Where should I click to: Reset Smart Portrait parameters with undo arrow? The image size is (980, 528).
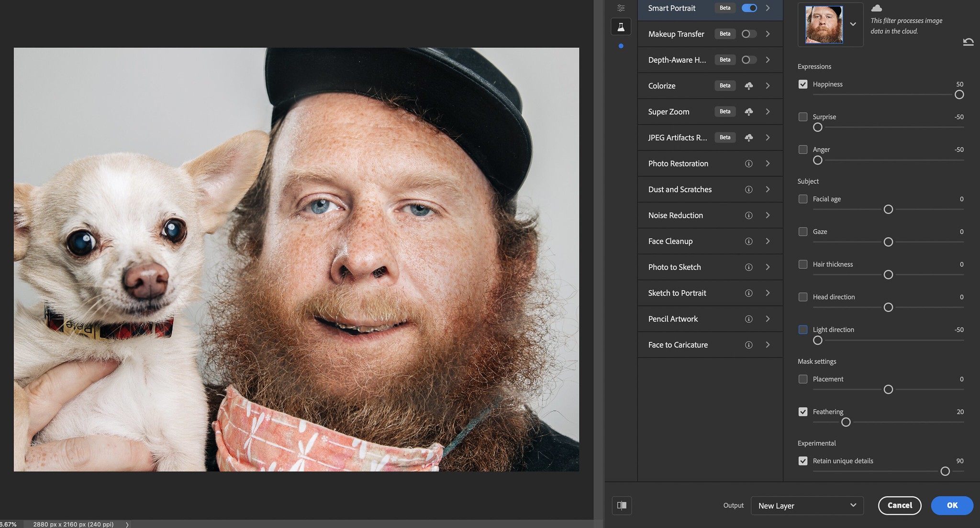tap(968, 42)
